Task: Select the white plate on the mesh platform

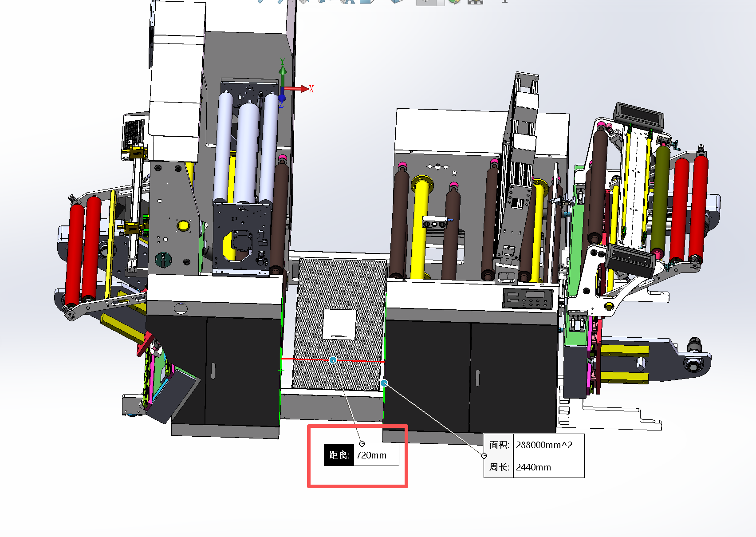Action: [339, 324]
